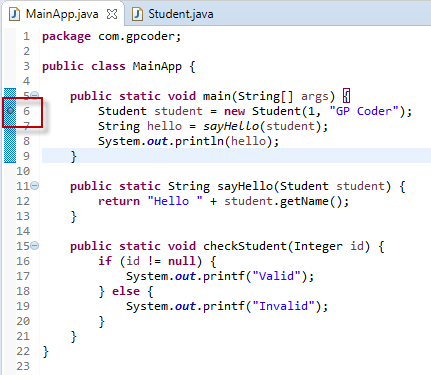The height and width of the screenshot is (375, 431).
Task: Click the sayHello call on line 7
Action: pos(231,126)
